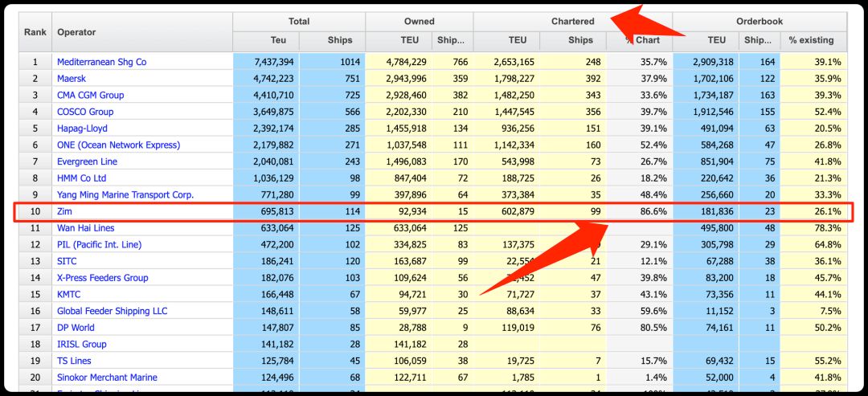Screen dimensions: 868x396
Task: Click the CMA CGM Group link
Action: (90, 95)
